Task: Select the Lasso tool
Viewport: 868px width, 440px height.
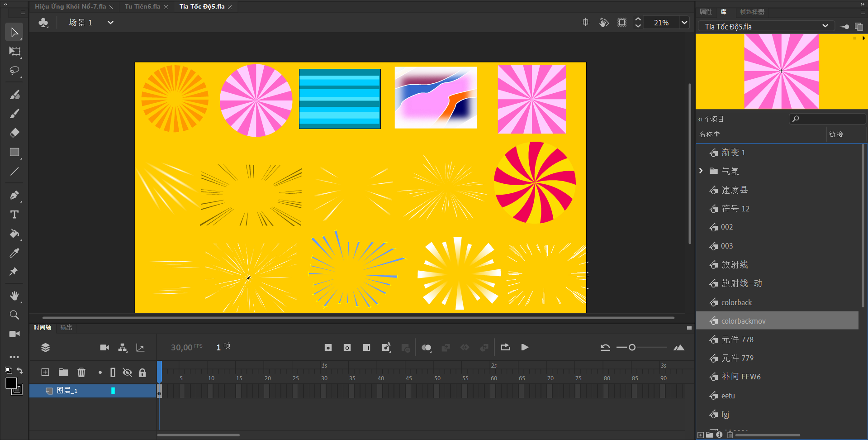Action: [14, 71]
